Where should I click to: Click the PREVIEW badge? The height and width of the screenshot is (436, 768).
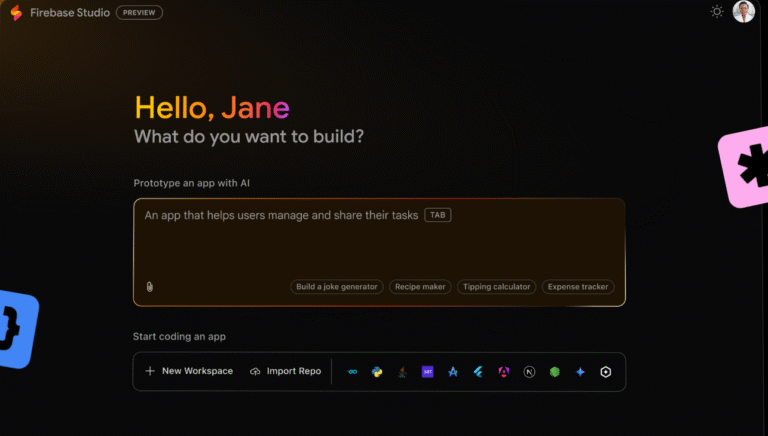(x=139, y=13)
